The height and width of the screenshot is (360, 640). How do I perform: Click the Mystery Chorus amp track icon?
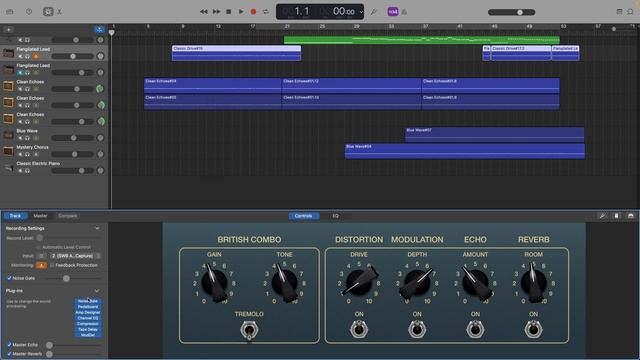point(8,151)
